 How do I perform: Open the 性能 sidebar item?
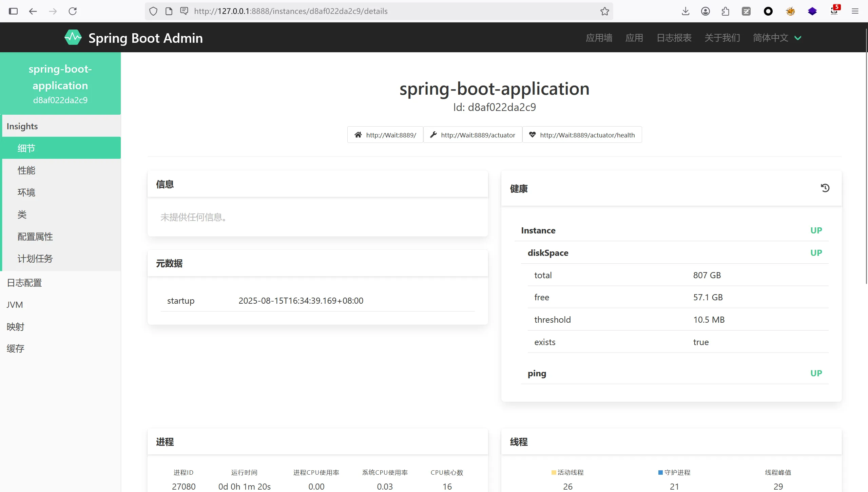pos(26,170)
